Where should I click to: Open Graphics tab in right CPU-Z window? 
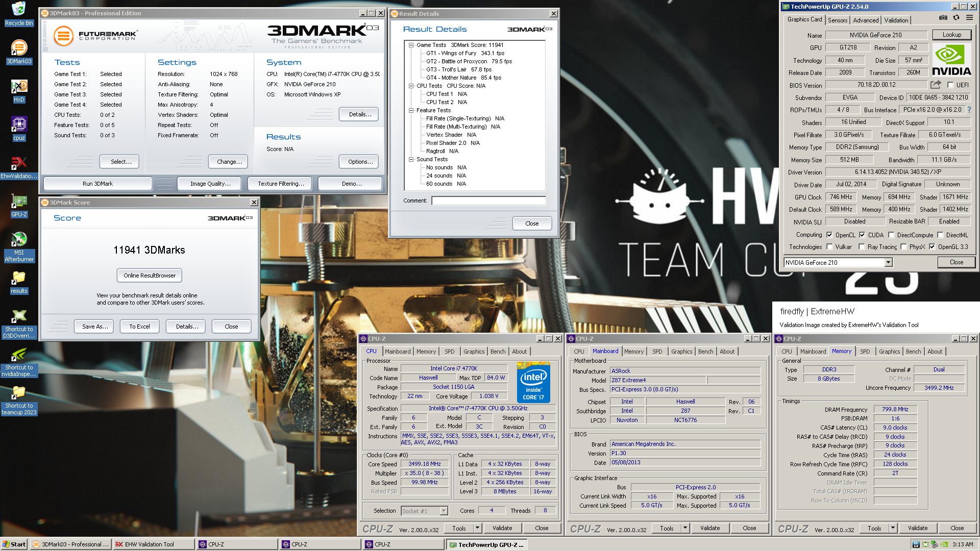tap(890, 352)
